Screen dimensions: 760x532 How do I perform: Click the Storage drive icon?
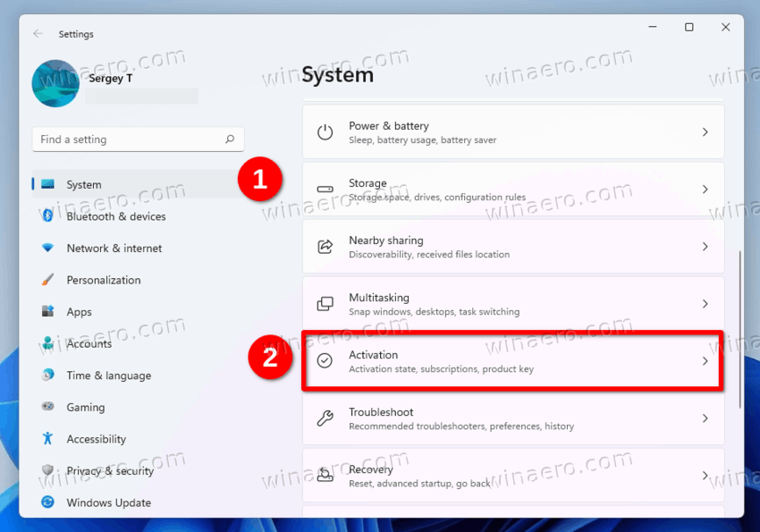coord(325,189)
